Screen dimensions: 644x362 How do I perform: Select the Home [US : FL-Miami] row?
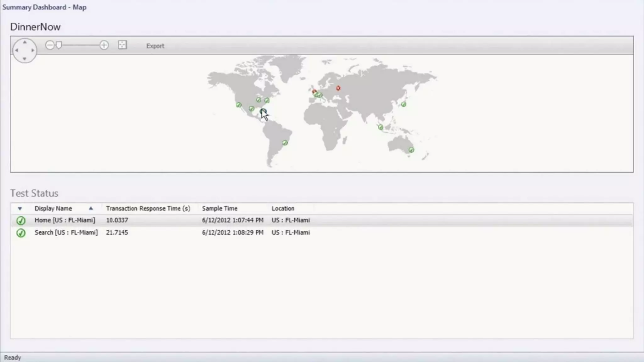(64, 220)
